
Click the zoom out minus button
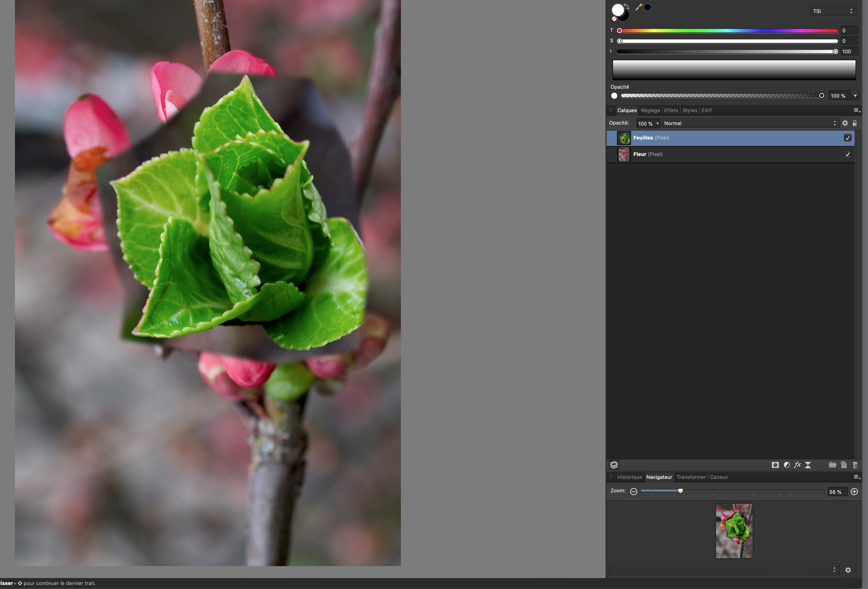click(633, 492)
